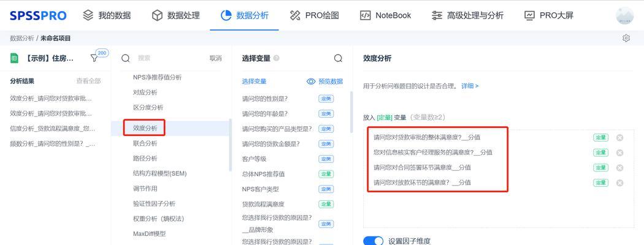The image size is (644, 245).
Task: Open 信度分析_贷款流程满意度 result
Action: point(53,129)
